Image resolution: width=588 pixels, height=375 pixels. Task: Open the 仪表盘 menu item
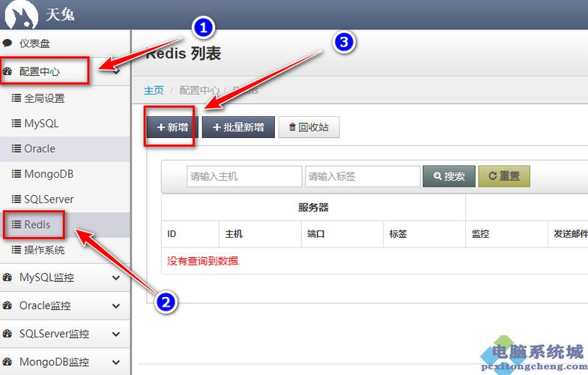[x=65, y=43]
